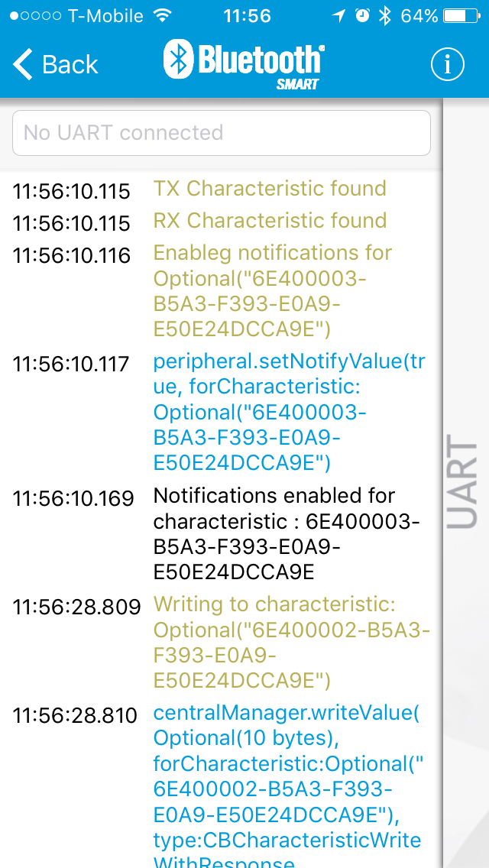The image size is (489, 868).
Task: Tap the 11:56:28.810 timestamp
Action: pyautogui.click(x=75, y=715)
